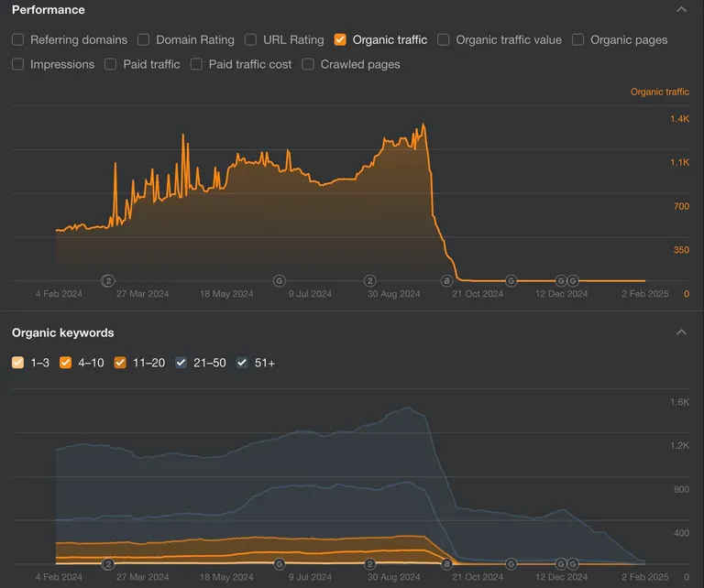This screenshot has width=704, height=588.
Task: Open the 'a' marker on Organic keywords chart timeline
Action: coord(447,563)
